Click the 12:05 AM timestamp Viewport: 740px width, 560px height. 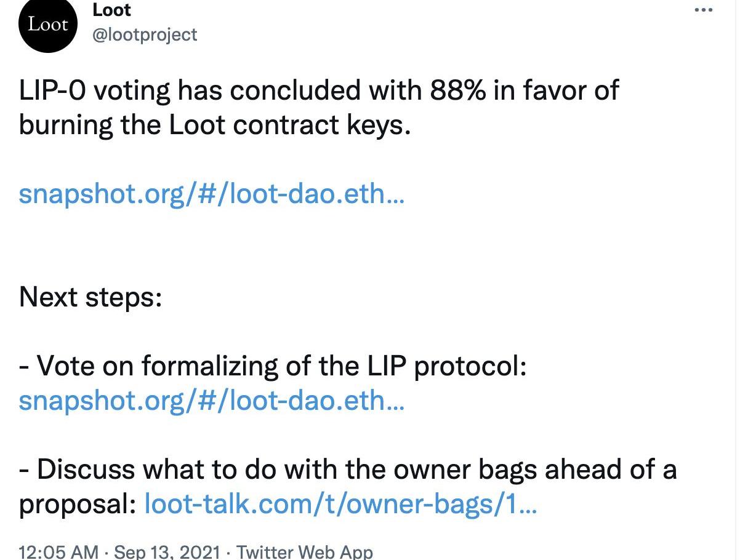[x=58, y=551]
